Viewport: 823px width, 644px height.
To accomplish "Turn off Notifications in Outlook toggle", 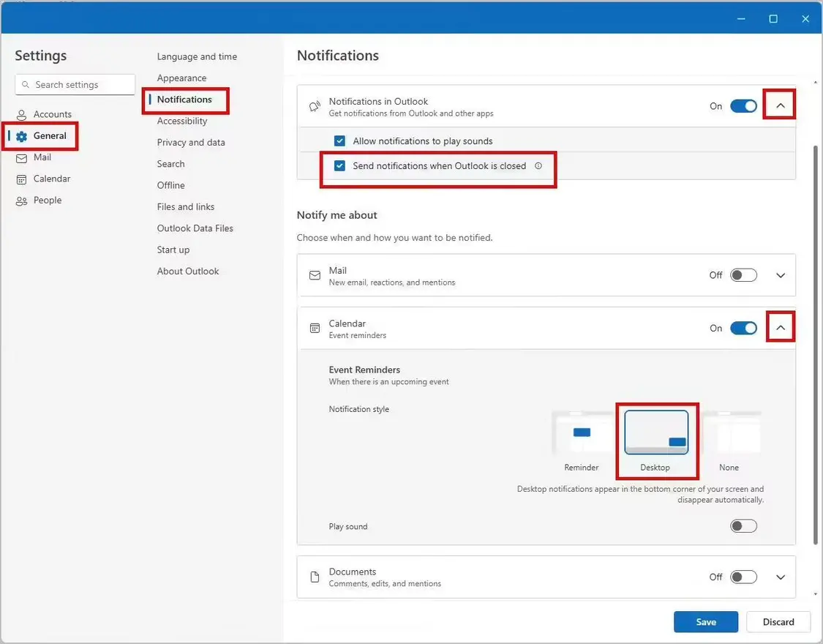I will pyautogui.click(x=743, y=106).
